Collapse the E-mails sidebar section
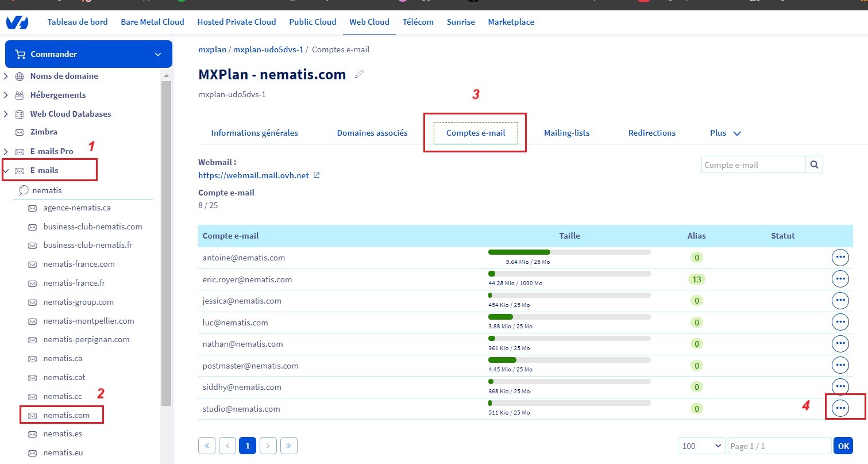The image size is (868, 464). pos(6,170)
